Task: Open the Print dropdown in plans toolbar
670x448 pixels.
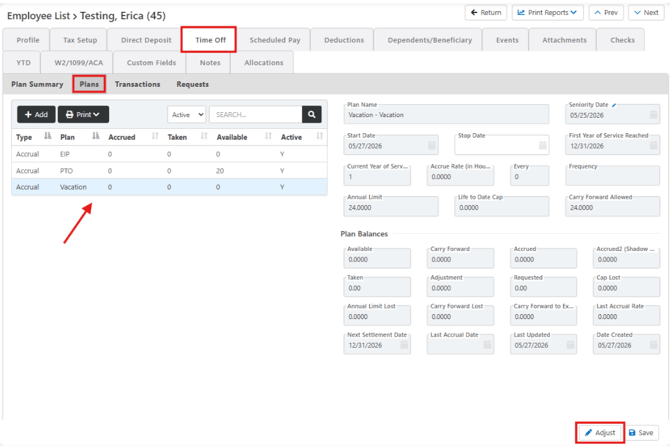Action: [x=83, y=115]
